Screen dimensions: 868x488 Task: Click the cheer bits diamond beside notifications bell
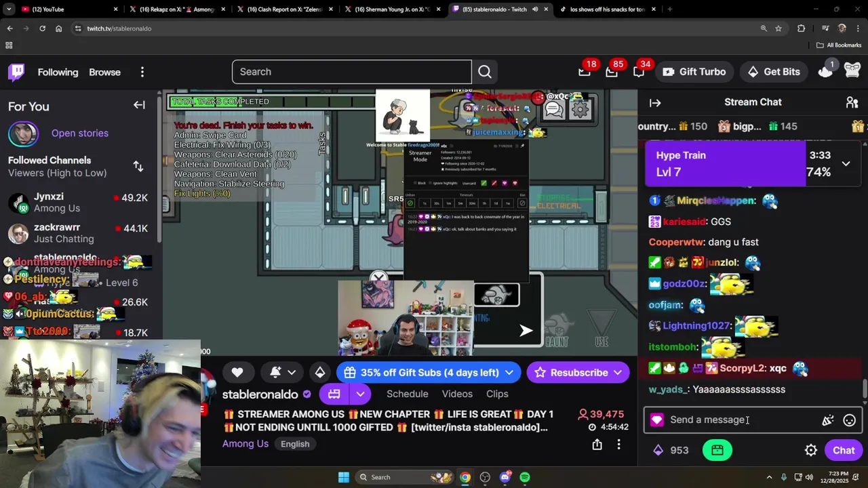(320, 372)
